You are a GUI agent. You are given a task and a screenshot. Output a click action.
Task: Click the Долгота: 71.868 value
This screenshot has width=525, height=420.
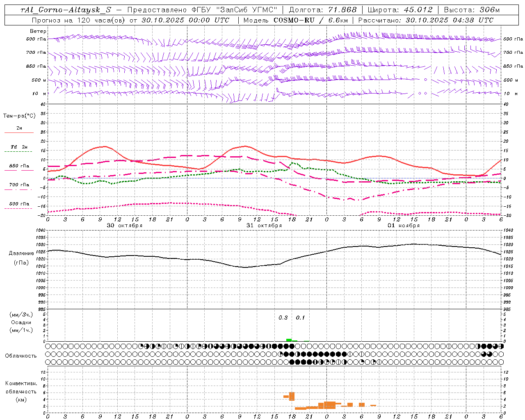(x=323, y=10)
